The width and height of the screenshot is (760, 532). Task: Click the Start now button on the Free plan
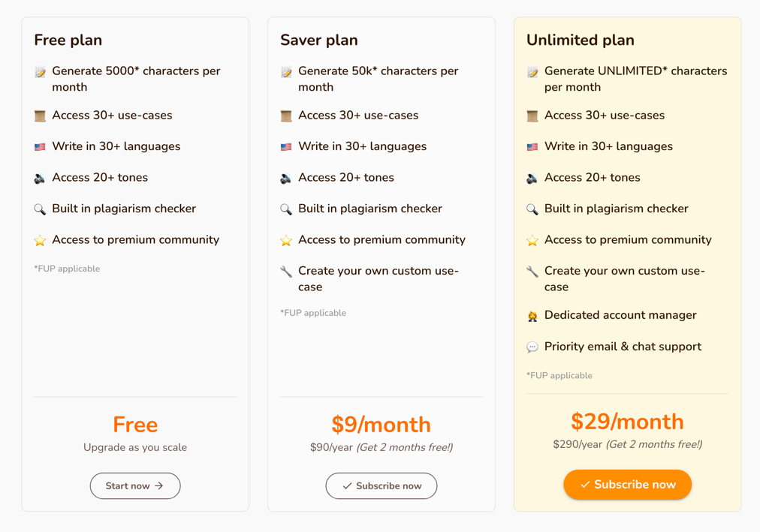pyautogui.click(x=135, y=485)
